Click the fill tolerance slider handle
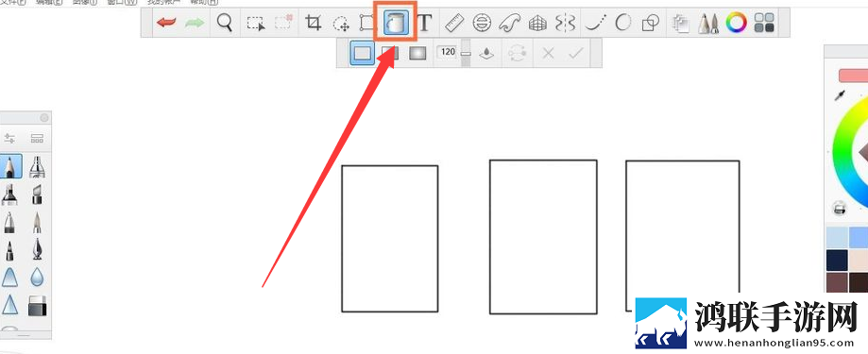Screen dimensions: 868x354 (x=466, y=54)
